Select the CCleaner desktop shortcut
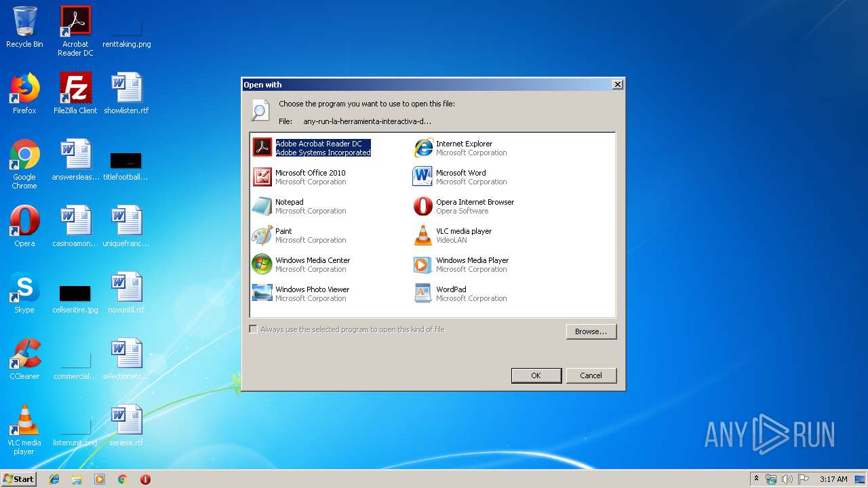 24,359
